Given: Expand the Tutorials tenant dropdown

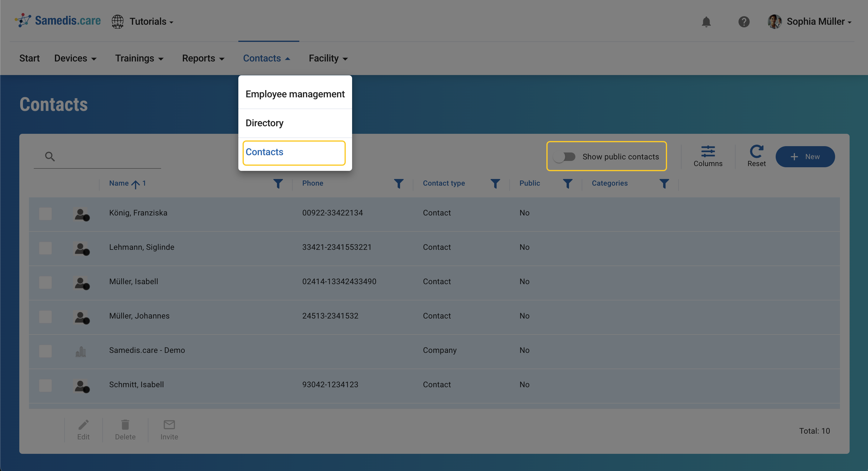Looking at the screenshot, I should tap(151, 22).
